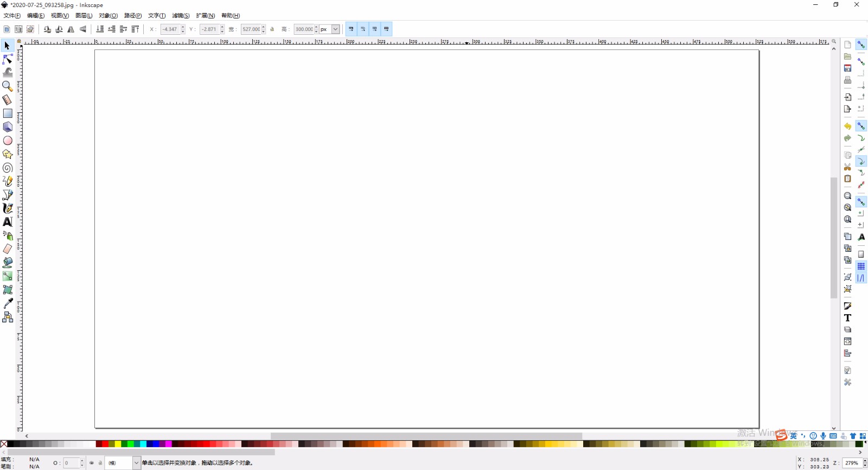868x470 pixels.
Task: Click the vertical canvas scrollbar
Action: pos(834,238)
